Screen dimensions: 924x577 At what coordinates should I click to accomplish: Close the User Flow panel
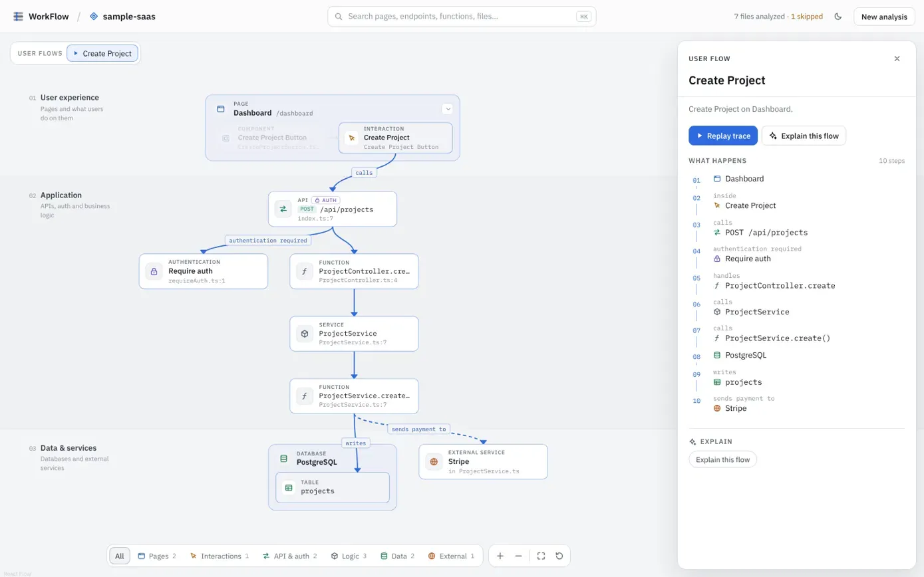coord(897,58)
